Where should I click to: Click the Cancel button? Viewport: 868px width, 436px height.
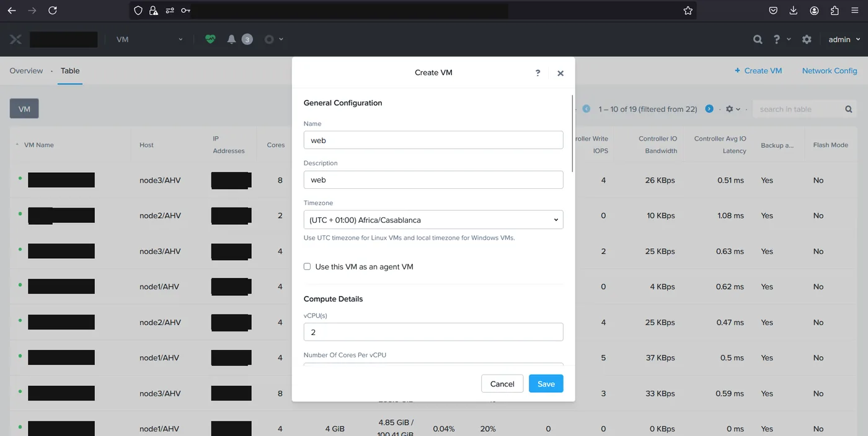[502, 383]
